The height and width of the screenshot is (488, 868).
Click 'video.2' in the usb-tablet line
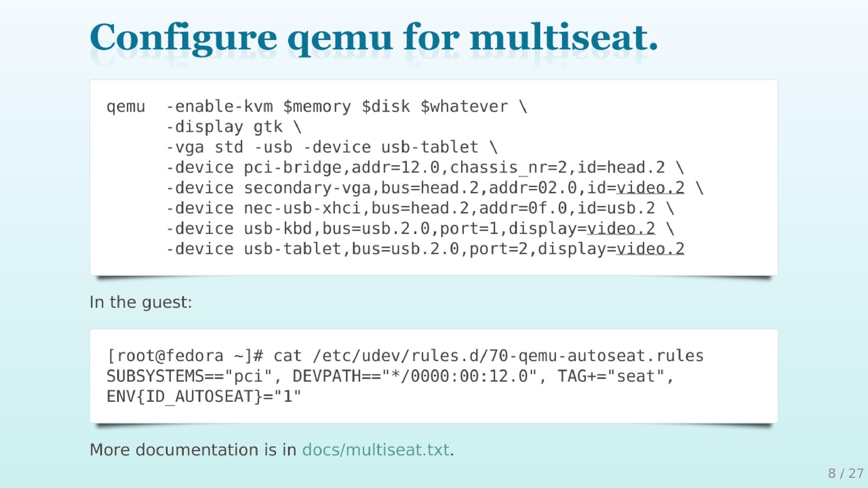pyautogui.click(x=650, y=249)
